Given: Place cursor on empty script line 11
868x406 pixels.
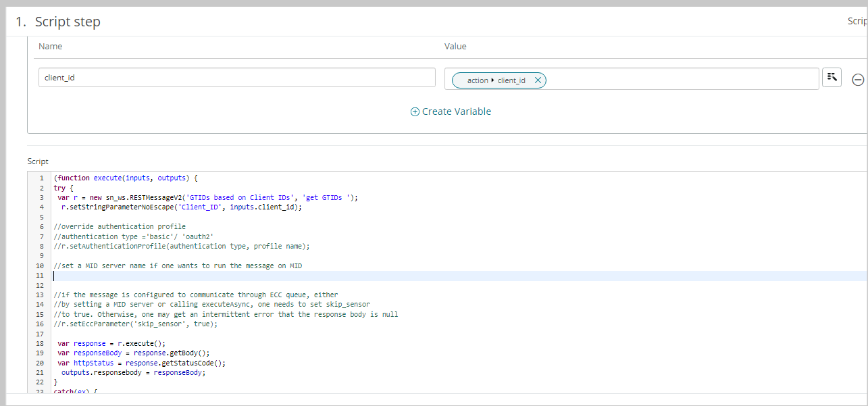Looking at the screenshot, I should (x=270, y=276).
